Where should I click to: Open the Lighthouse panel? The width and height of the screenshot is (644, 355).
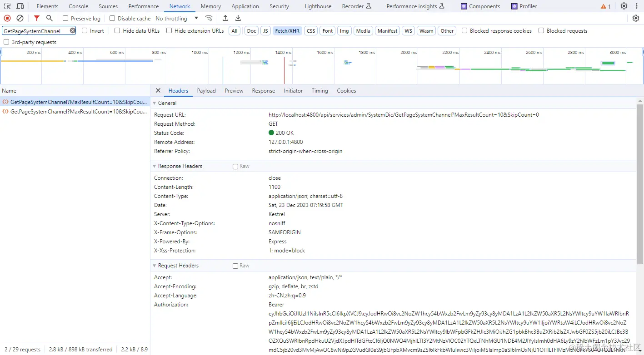318,6
